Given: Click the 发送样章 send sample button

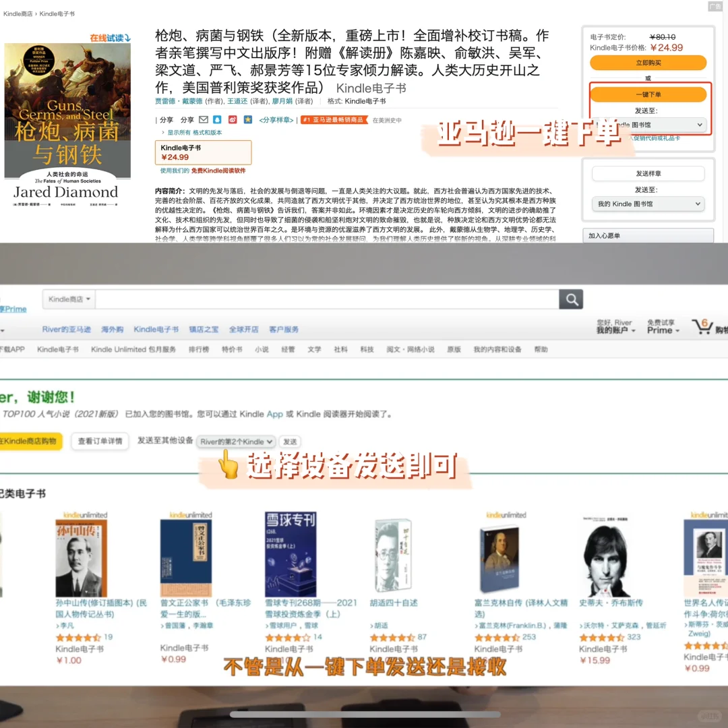Looking at the screenshot, I should click(x=648, y=173).
